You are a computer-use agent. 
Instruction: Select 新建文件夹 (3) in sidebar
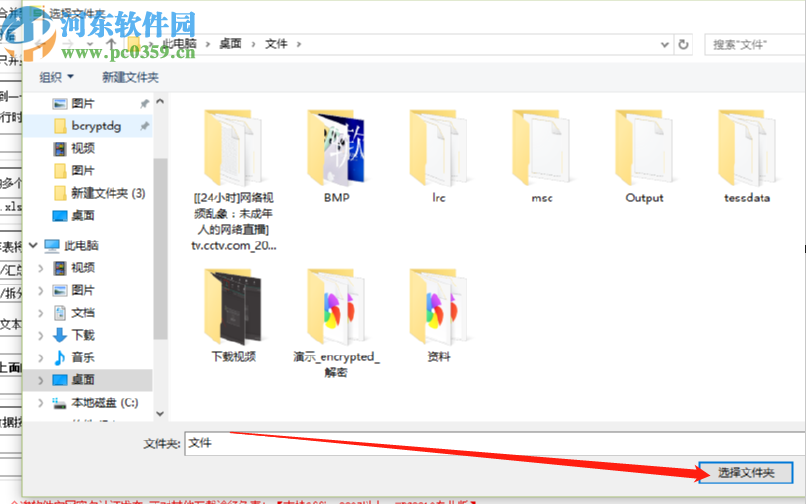click(99, 193)
